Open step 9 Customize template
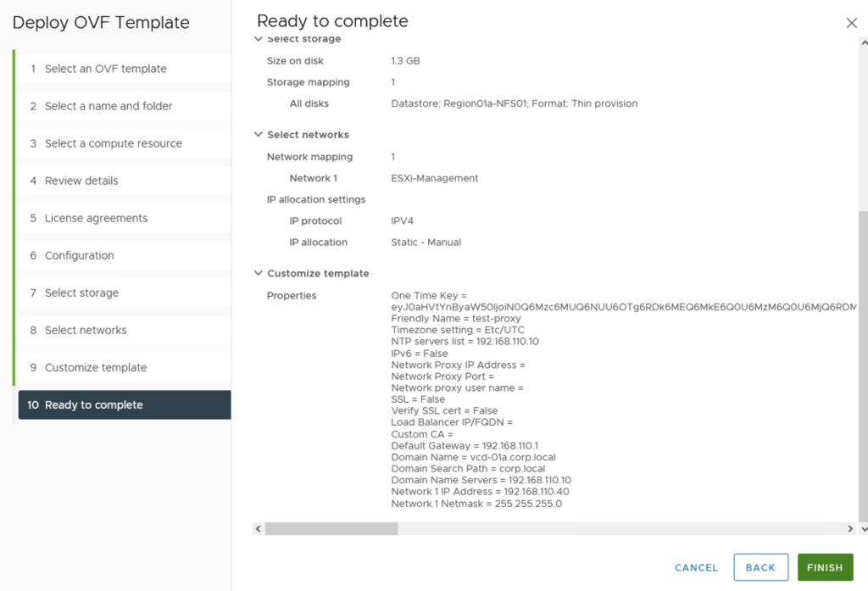The width and height of the screenshot is (868, 591). click(x=95, y=367)
